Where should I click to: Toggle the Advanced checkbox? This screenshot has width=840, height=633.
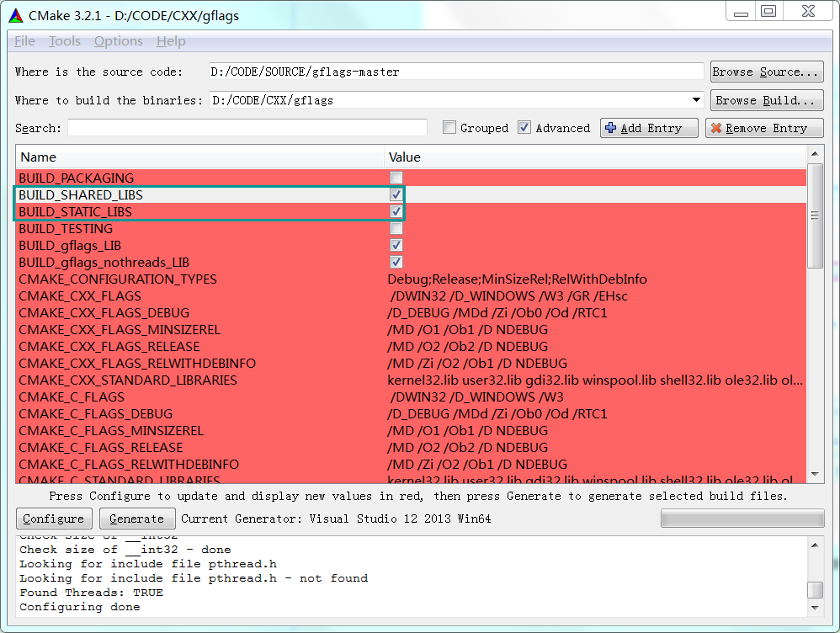[x=524, y=128]
